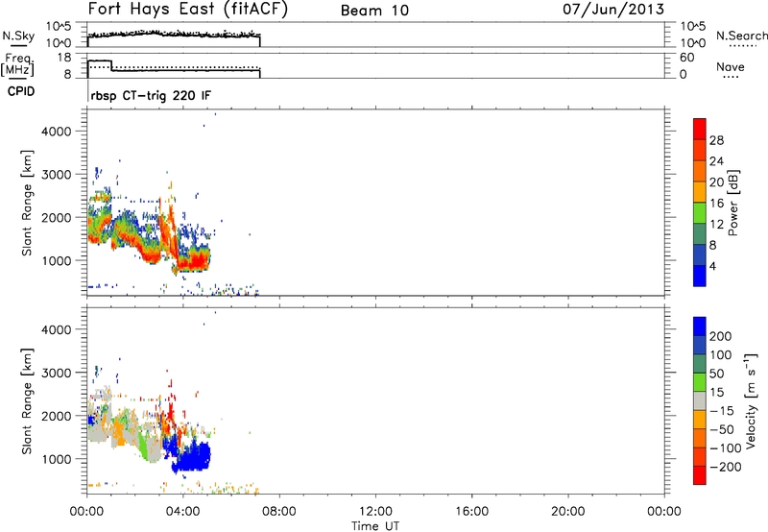Click the '12:00' time tick label
This screenshot has width=768, height=532.
pyautogui.click(x=375, y=512)
